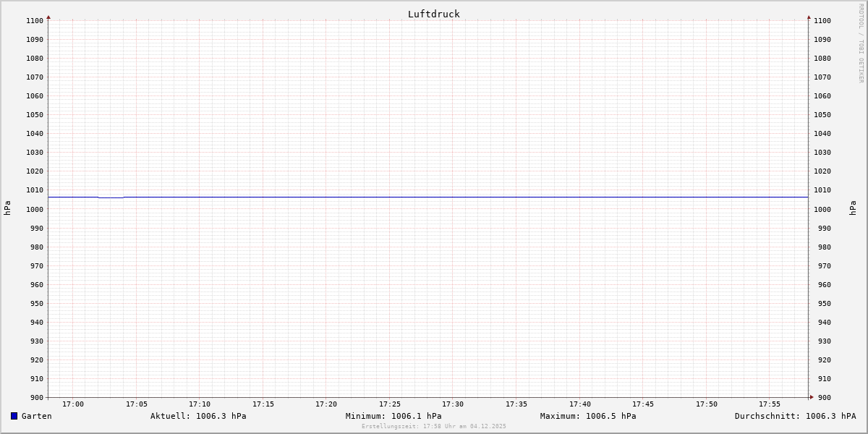Click the small dip in the pressure line
Image resolution: width=868 pixels, height=434 pixels.
(x=111, y=197)
